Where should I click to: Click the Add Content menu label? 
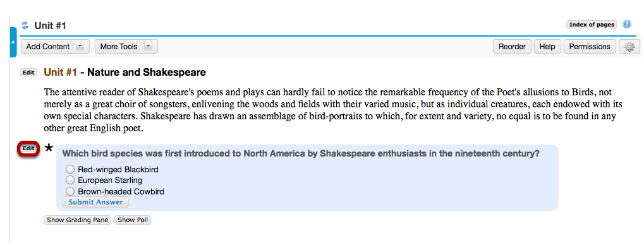48,46
